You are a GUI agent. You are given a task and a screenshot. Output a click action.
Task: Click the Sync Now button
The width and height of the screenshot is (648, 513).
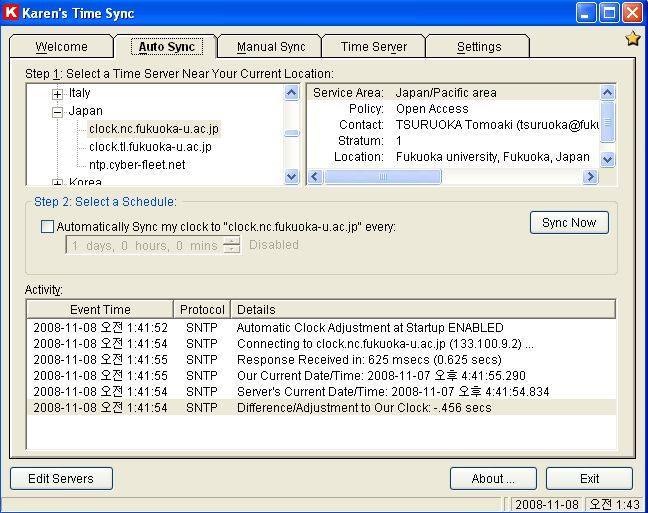[569, 223]
